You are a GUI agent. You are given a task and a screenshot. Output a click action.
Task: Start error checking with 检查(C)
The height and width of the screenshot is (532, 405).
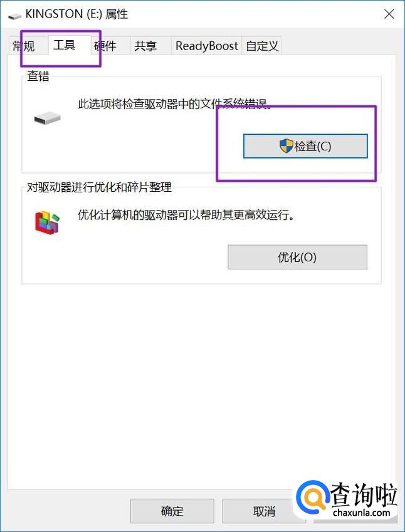[x=305, y=146]
